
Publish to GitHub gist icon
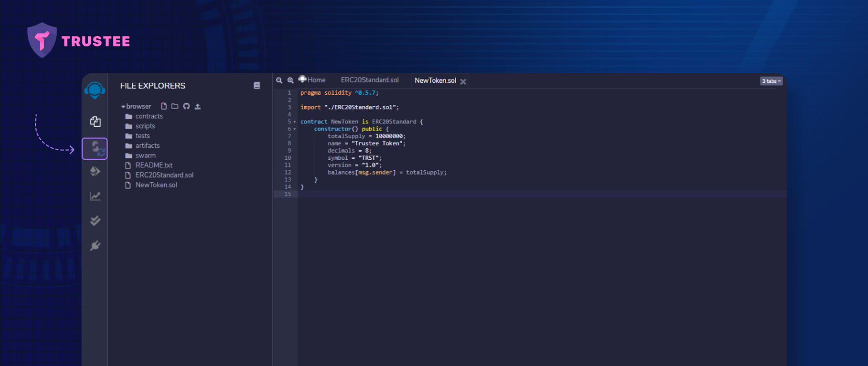[x=186, y=106]
